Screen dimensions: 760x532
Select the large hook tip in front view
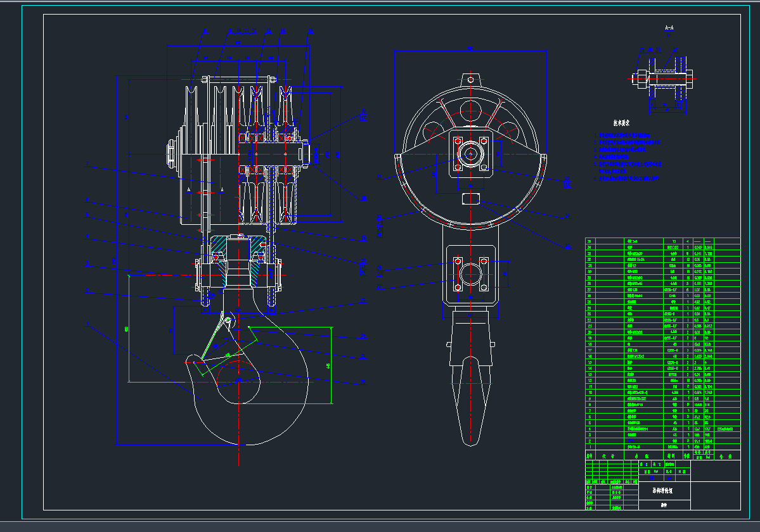(x=189, y=362)
